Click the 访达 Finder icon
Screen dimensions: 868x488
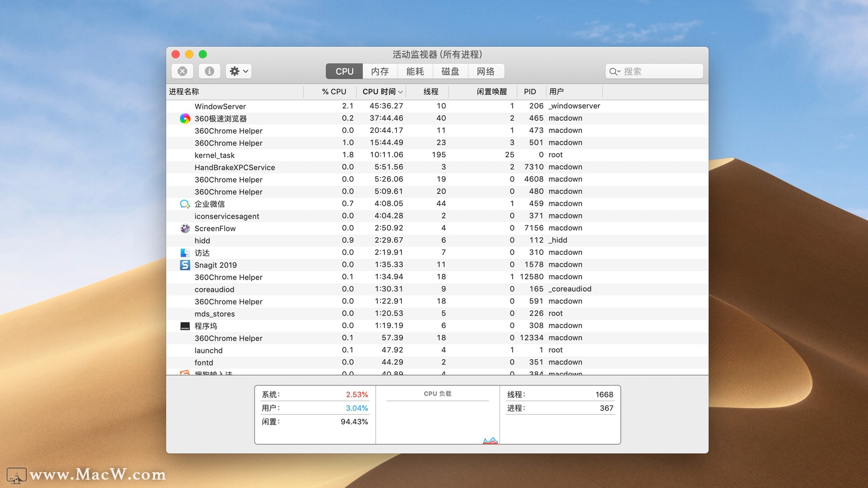coord(185,253)
